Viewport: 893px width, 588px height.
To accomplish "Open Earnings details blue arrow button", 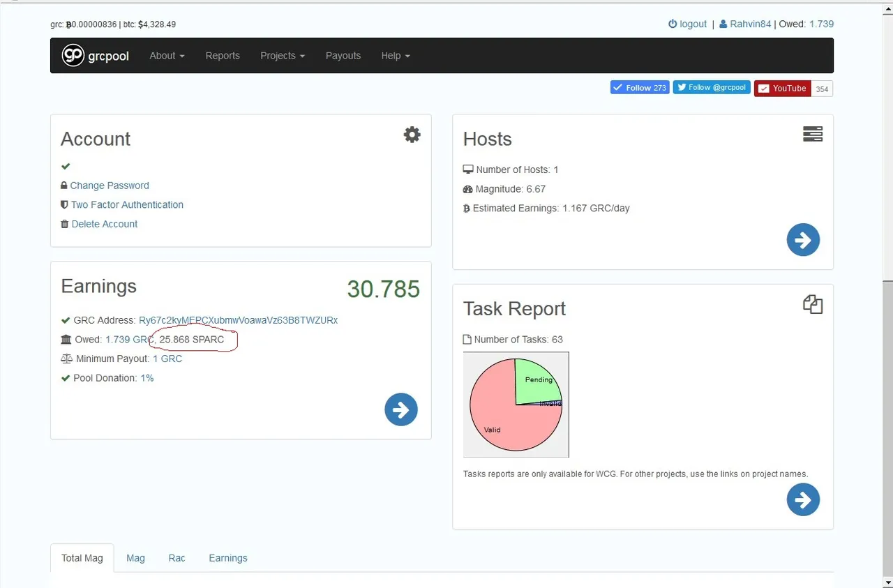I will [x=401, y=409].
